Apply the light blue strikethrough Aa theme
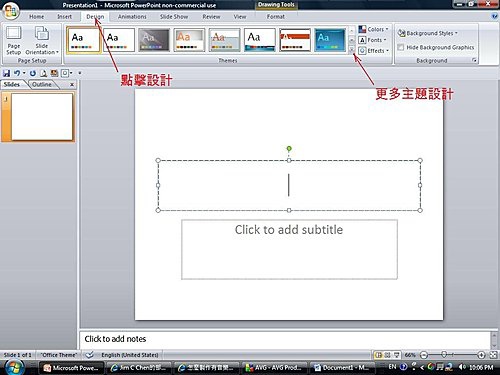The image size is (500, 375). pyautogui.click(x=224, y=40)
